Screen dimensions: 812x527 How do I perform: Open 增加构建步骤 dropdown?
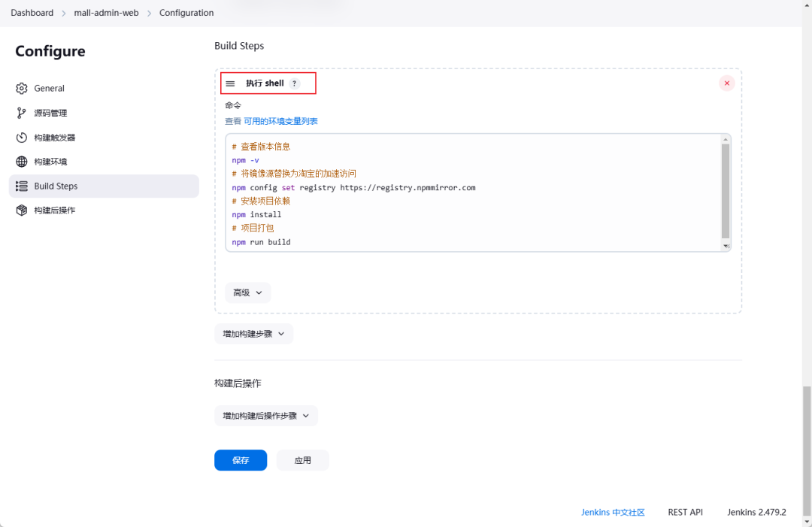point(254,334)
